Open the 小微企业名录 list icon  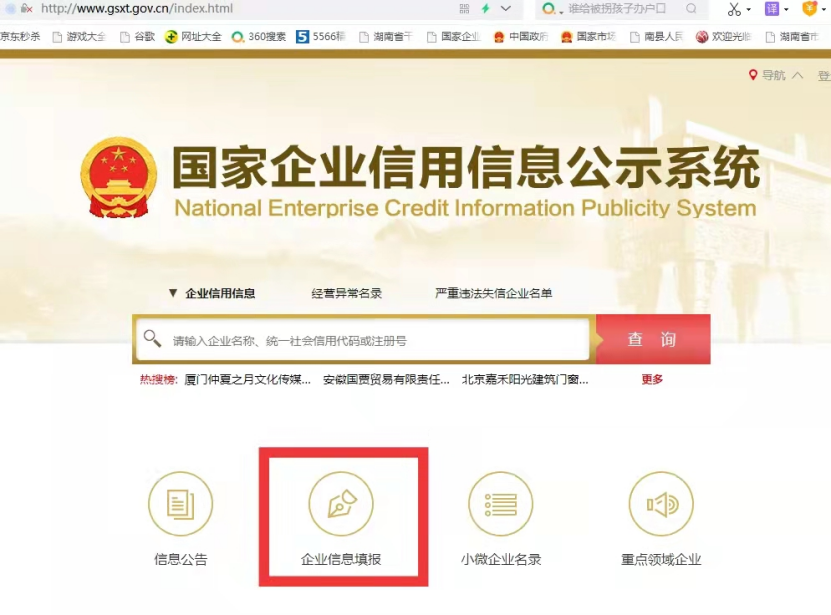tap(501, 504)
